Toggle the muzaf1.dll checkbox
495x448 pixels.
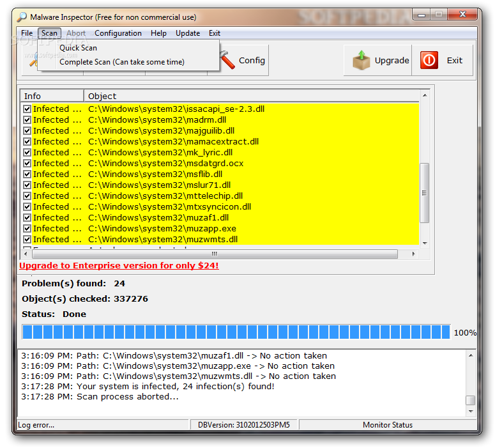[x=27, y=218]
